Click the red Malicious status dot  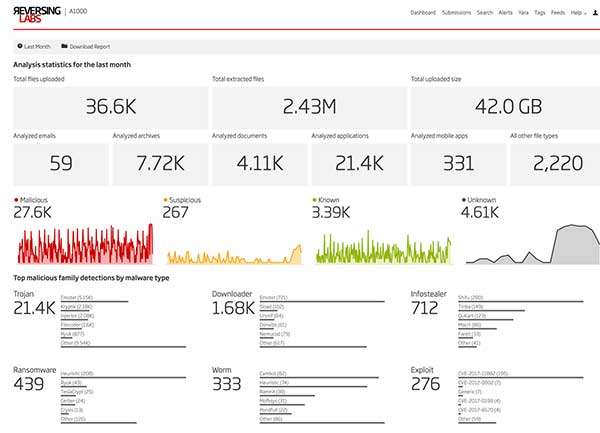tap(16, 200)
